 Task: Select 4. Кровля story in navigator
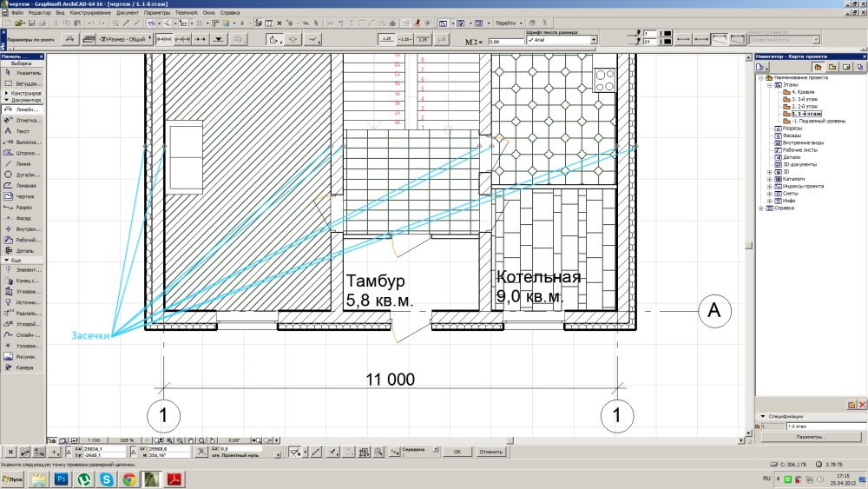click(803, 92)
